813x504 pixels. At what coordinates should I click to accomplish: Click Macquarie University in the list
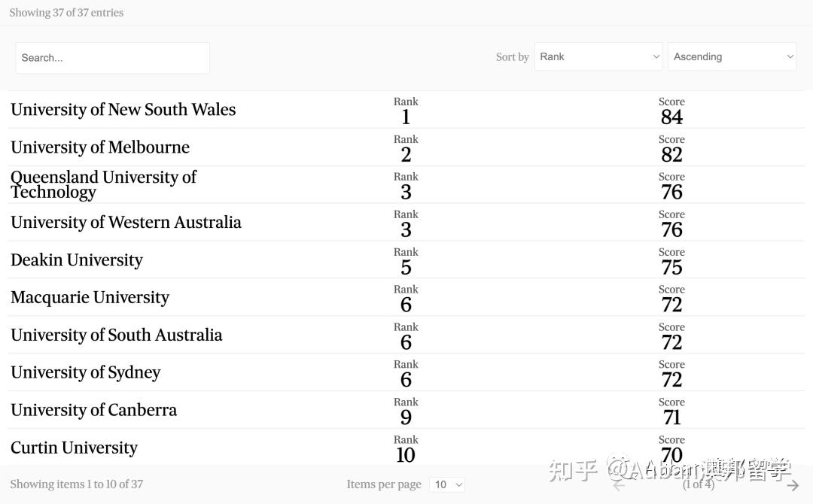pos(90,298)
